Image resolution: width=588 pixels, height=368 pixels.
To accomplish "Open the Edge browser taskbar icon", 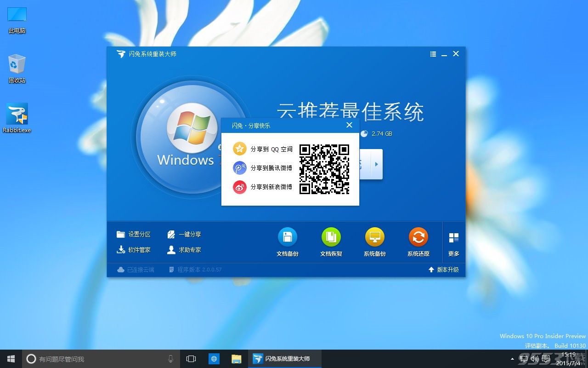I will (x=214, y=359).
